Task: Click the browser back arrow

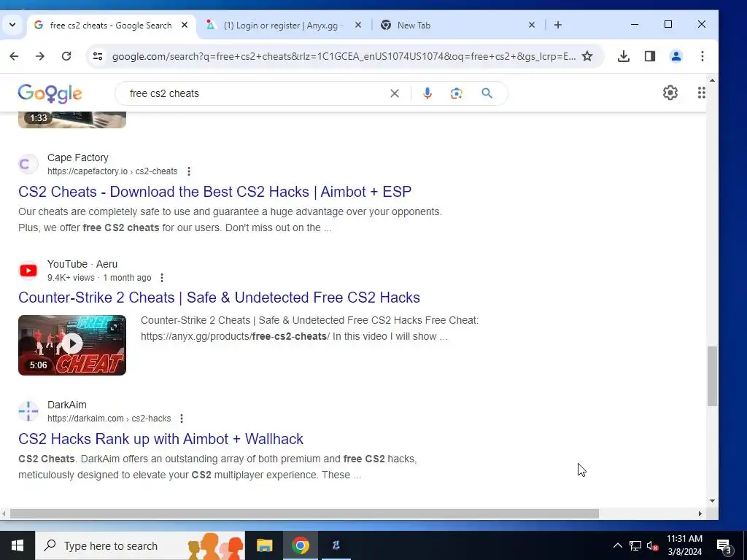Action: point(15,56)
